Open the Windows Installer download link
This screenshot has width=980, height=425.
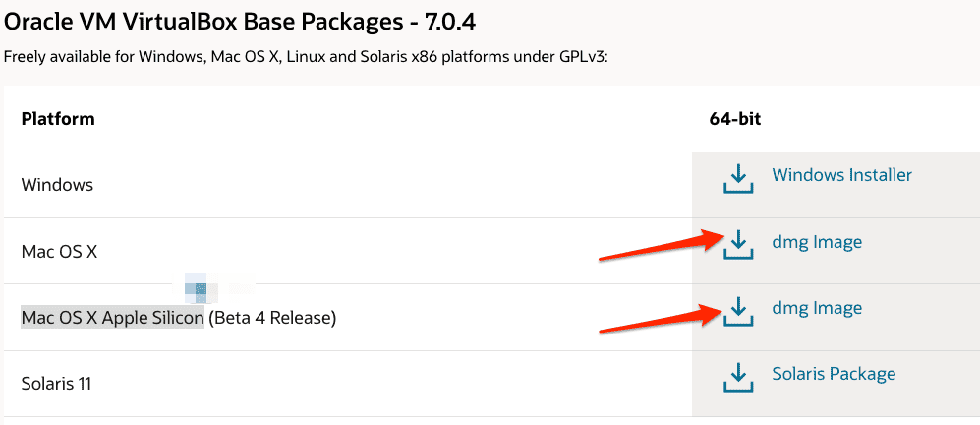[841, 175]
